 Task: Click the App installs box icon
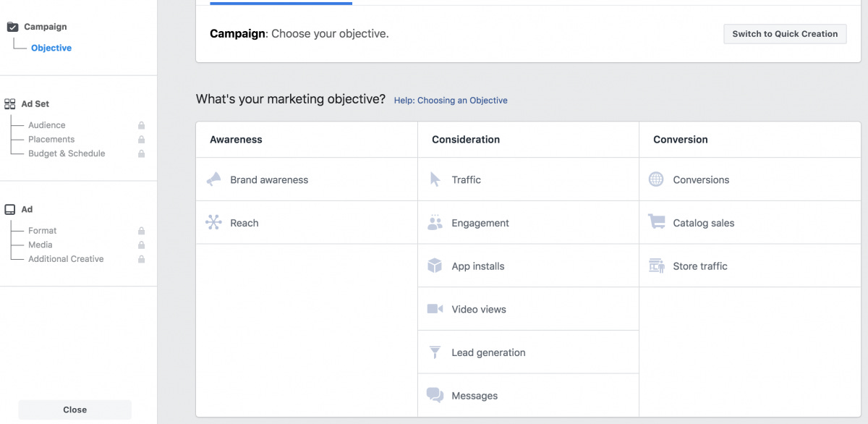(435, 266)
